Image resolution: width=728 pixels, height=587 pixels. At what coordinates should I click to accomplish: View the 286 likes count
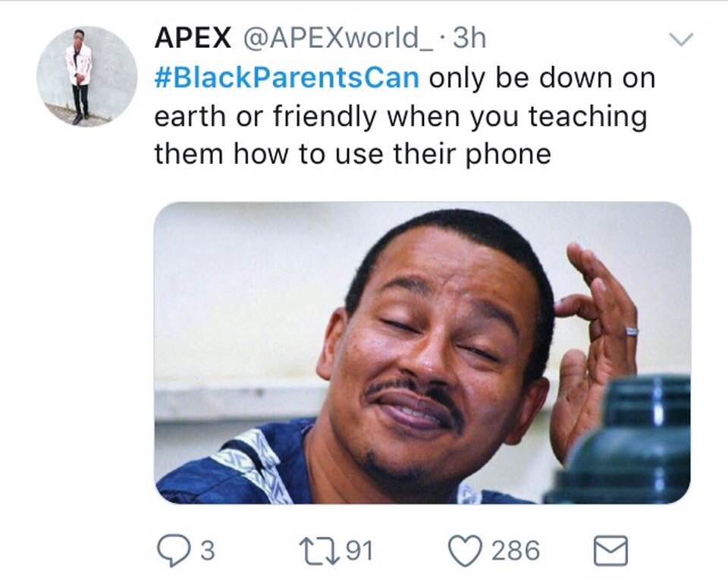(x=516, y=551)
